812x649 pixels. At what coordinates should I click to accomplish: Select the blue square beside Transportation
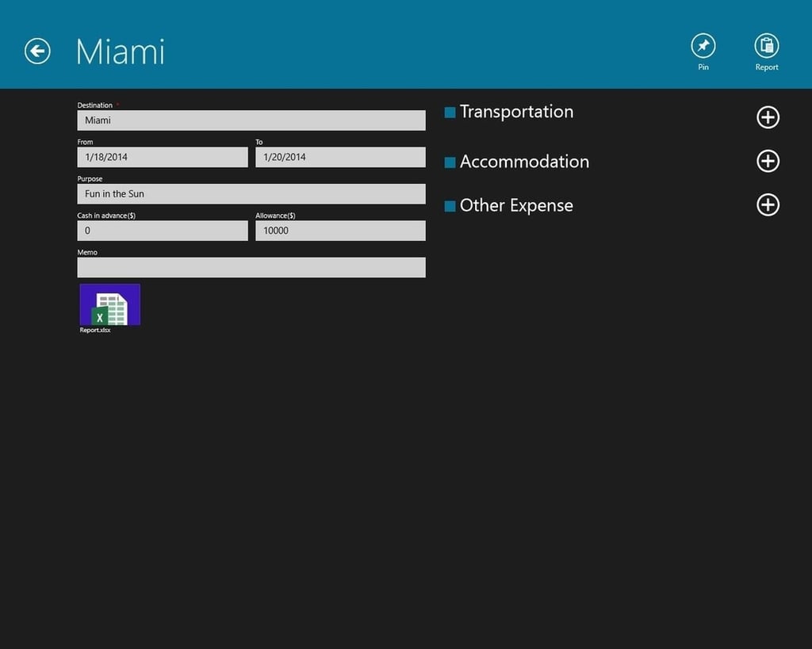[x=450, y=113]
